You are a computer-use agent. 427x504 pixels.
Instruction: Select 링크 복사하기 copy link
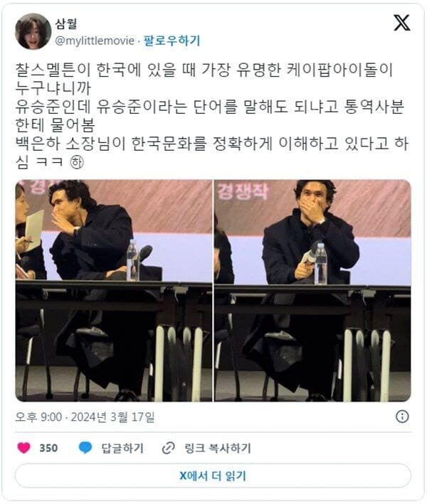[218, 448]
